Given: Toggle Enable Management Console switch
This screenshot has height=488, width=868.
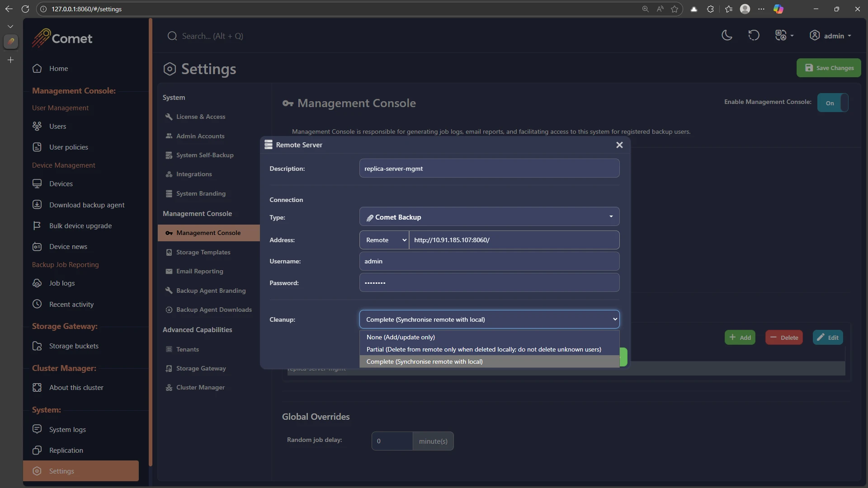Looking at the screenshot, I should (833, 103).
